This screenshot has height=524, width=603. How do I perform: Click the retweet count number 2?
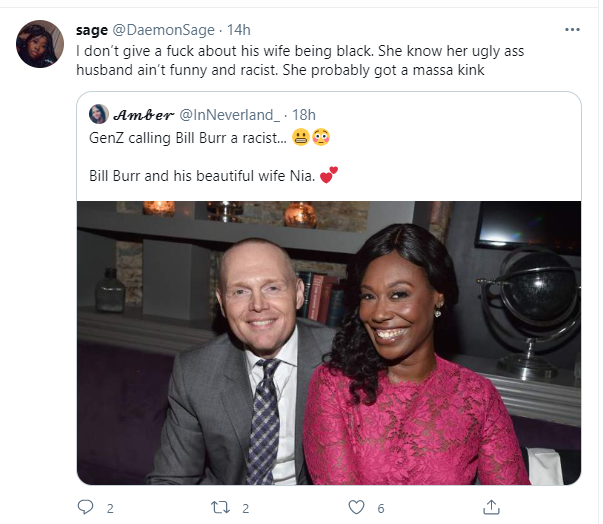(x=244, y=508)
